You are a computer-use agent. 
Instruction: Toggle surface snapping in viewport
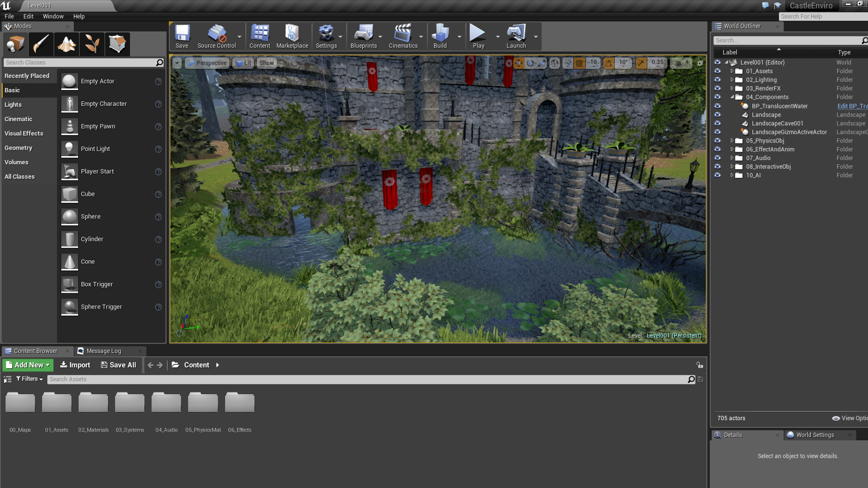click(568, 63)
